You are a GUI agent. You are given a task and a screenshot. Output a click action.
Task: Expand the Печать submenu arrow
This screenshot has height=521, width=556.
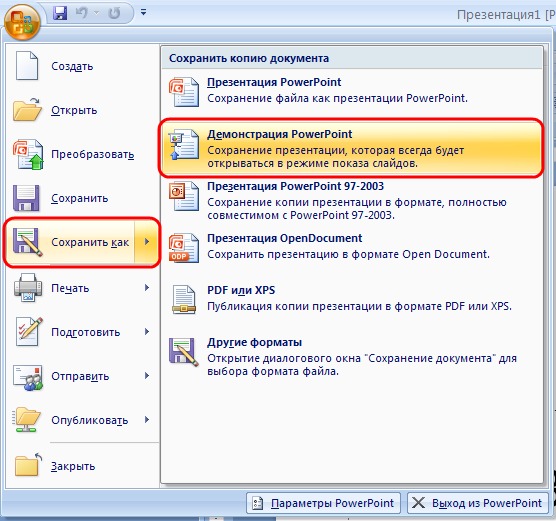click(147, 288)
